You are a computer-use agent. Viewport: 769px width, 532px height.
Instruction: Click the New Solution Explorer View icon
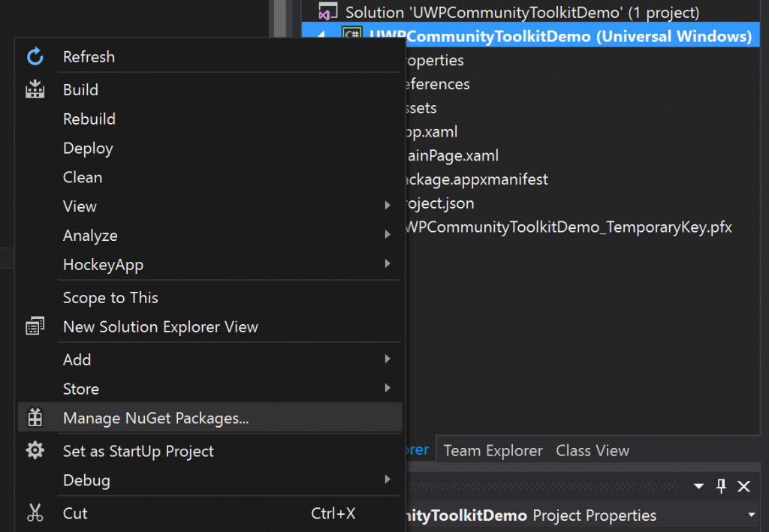pyautogui.click(x=35, y=326)
